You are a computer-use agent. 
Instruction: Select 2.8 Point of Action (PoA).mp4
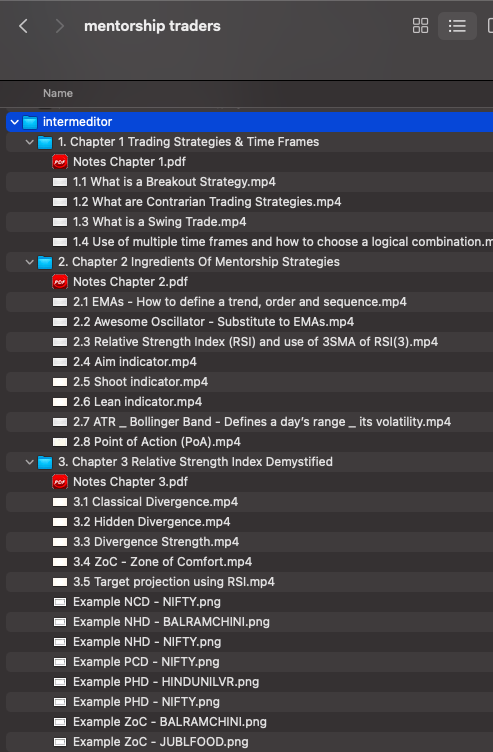tap(249, 442)
